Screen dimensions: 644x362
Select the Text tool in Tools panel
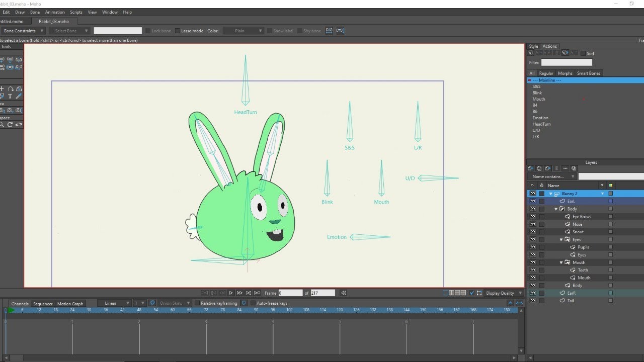(10, 96)
